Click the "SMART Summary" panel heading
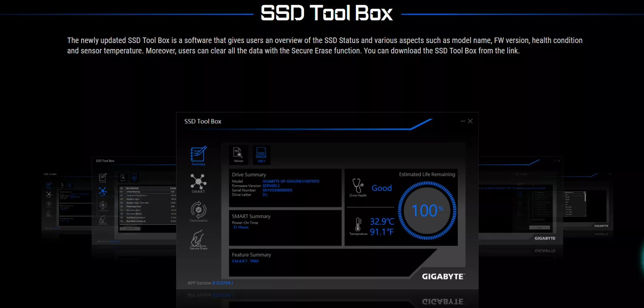The height and width of the screenshot is (308, 644). click(251, 216)
